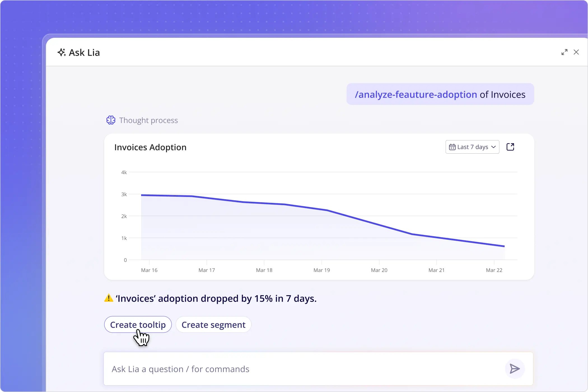
Task: Open Invoices Adoption chart in new window
Action: coord(510,147)
